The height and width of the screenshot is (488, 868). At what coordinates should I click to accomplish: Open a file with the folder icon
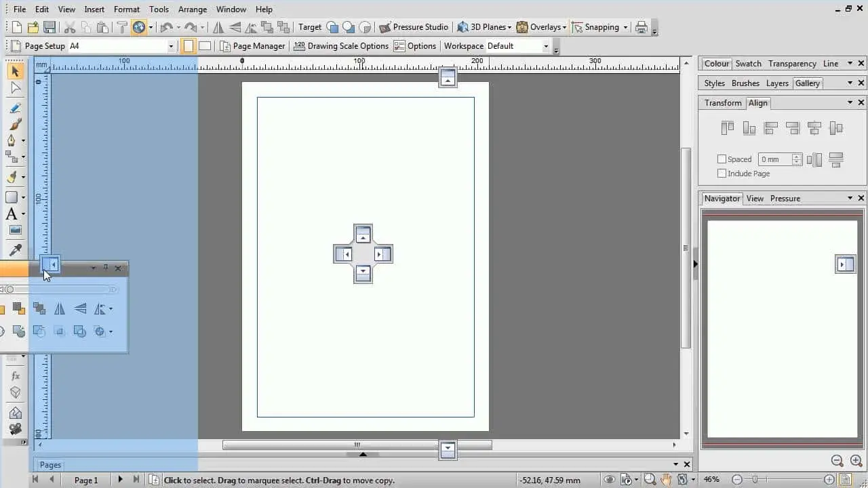(x=33, y=27)
